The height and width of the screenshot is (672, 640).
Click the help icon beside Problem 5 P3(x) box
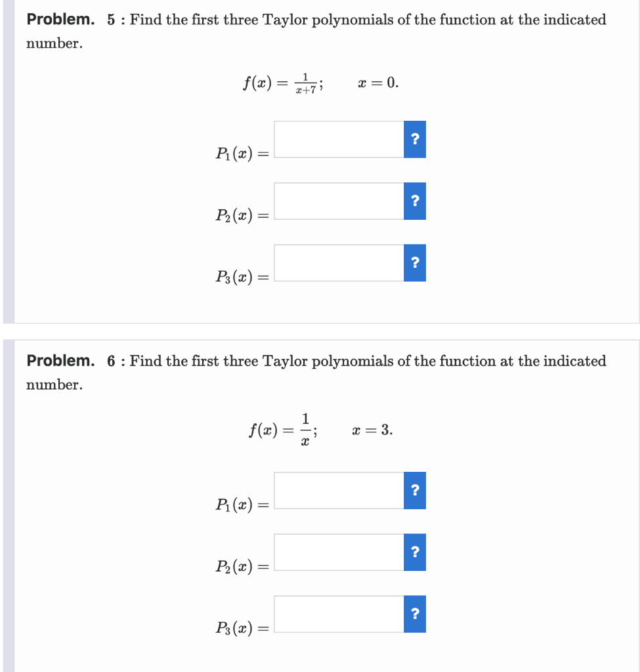[x=414, y=262]
